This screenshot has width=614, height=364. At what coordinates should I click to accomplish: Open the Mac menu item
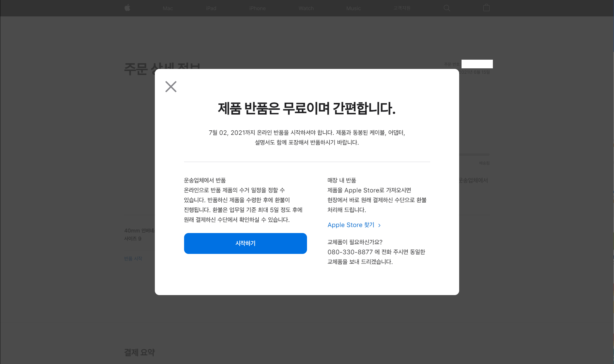coord(168,8)
